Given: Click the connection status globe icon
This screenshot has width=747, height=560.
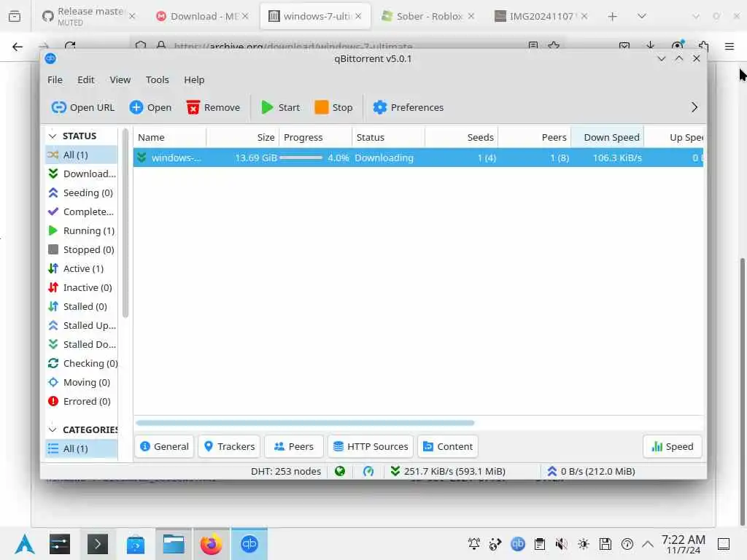Looking at the screenshot, I should tap(340, 472).
